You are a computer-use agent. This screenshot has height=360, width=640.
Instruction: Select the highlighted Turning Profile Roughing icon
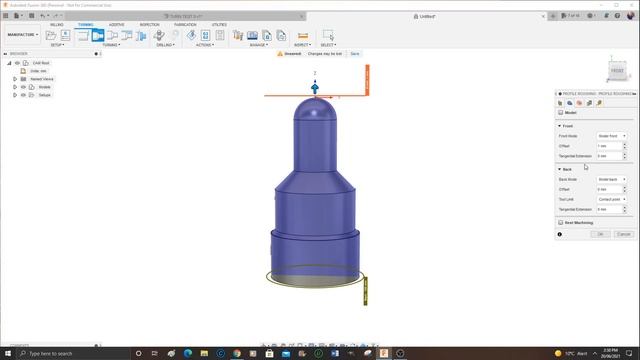[x=98, y=36]
